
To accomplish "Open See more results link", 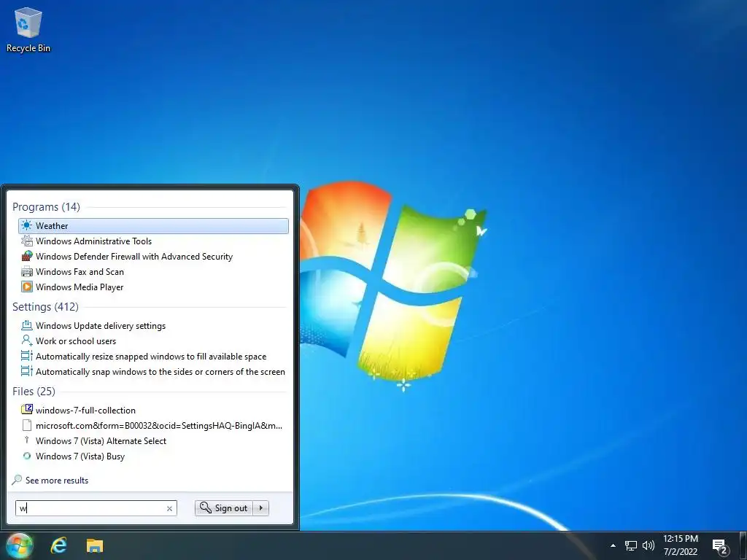I will [57, 481].
